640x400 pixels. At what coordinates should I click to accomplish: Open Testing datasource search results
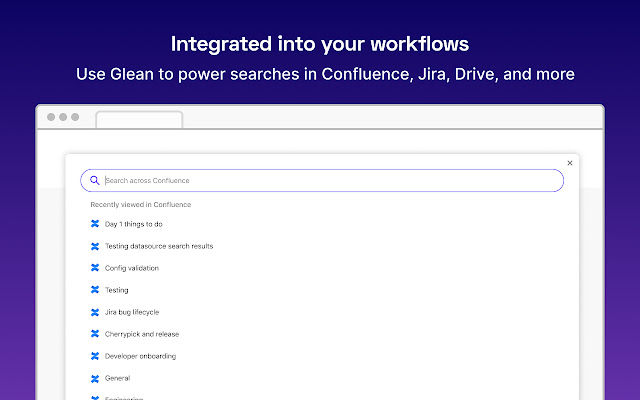[x=158, y=246]
